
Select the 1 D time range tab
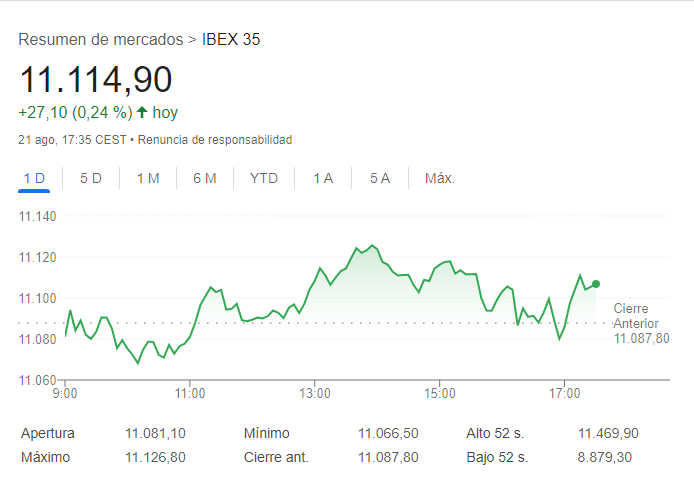click(34, 178)
